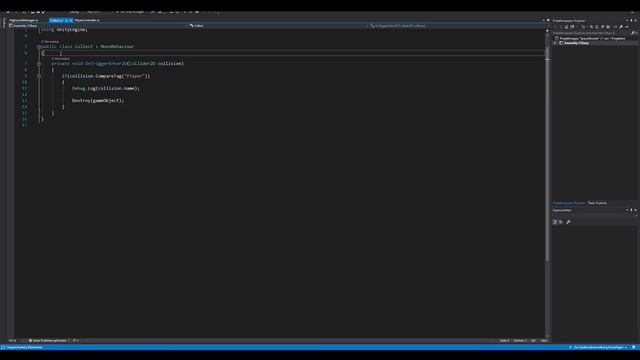This screenshot has width=640, height=360.
Task: Open Property Pages wrench in Eigenschaften
Action: [569, 222]
